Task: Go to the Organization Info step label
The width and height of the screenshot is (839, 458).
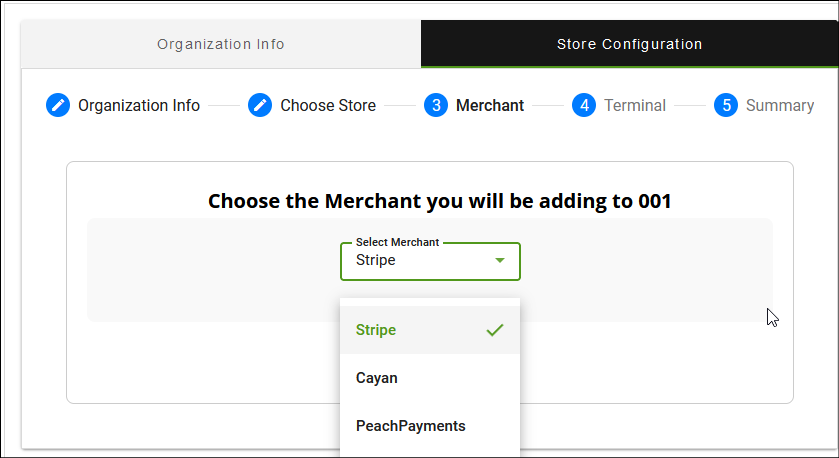Action: [x=139, y=105]
